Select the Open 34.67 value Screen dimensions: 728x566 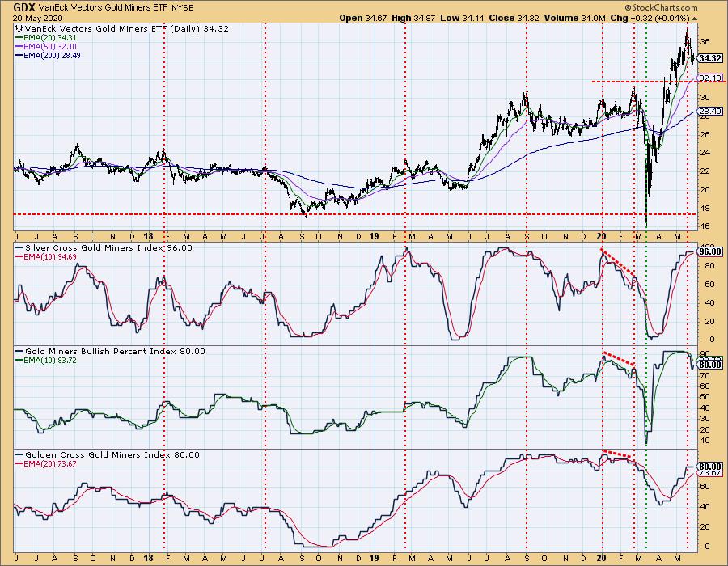tap(363, 18)
